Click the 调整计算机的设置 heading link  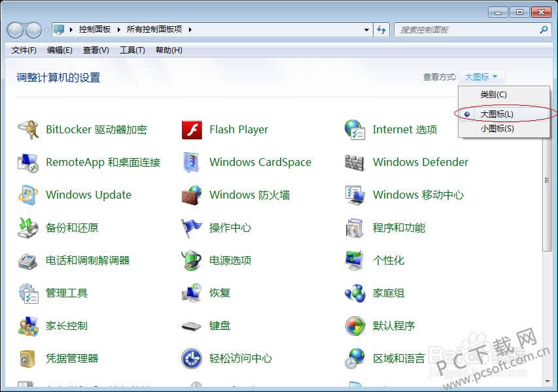pos(57,77)
